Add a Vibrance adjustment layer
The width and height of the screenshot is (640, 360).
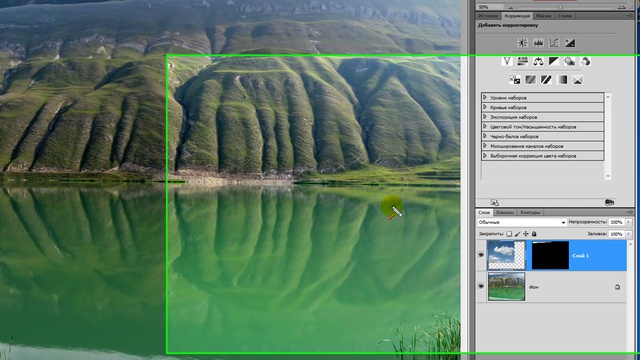pyautogui.click(x=507, y=61)
